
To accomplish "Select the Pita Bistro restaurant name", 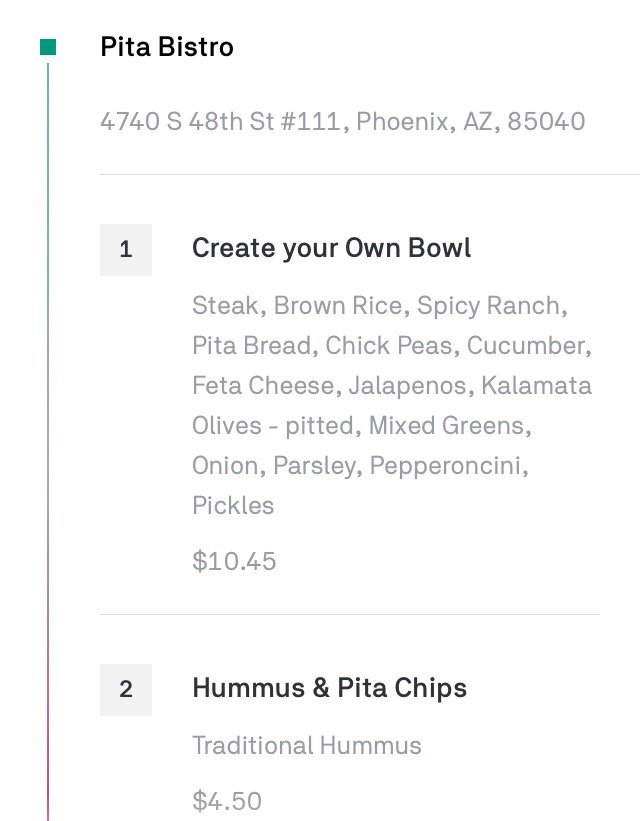I will pyautogui.click(x=167, y=47).
